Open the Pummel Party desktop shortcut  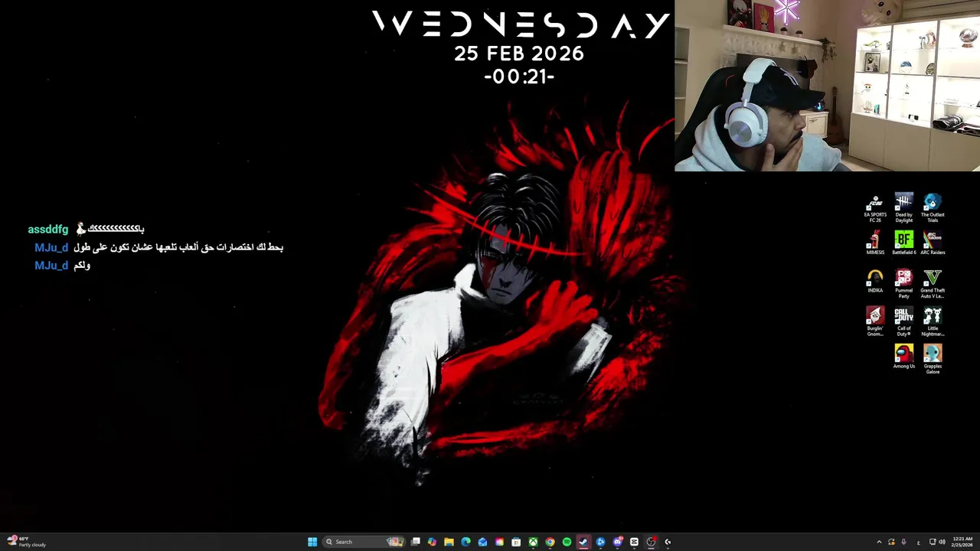904,283
